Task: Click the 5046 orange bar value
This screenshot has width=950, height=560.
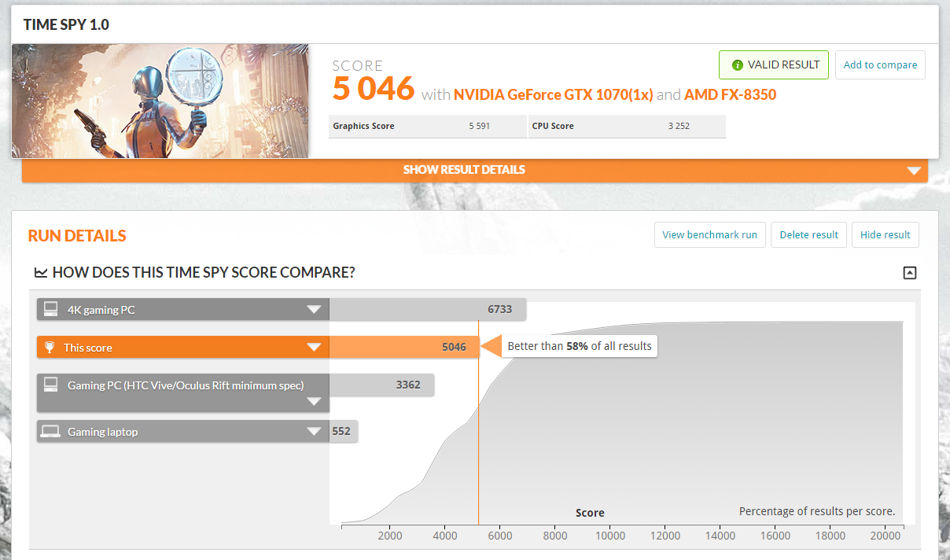Action: [454, 347]
